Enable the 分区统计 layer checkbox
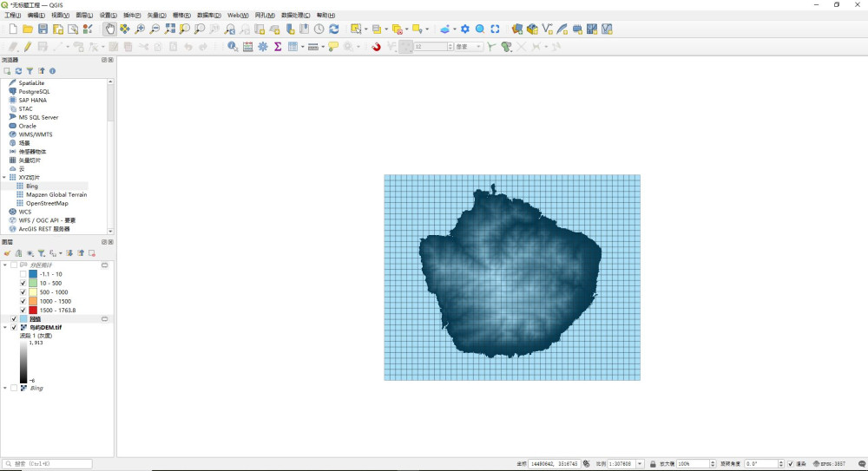 14,265
